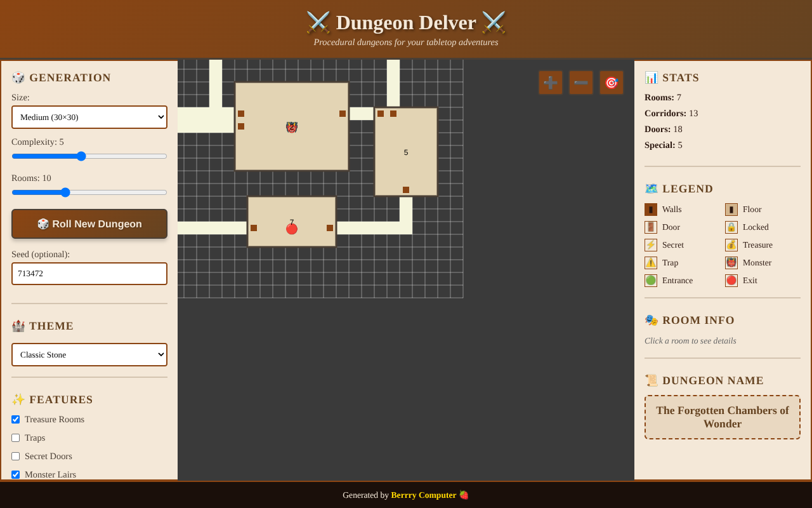Open the Berrry Computer link in the footer
The image size is (812, 508).
pyautogui.click(x=423, y=495)
